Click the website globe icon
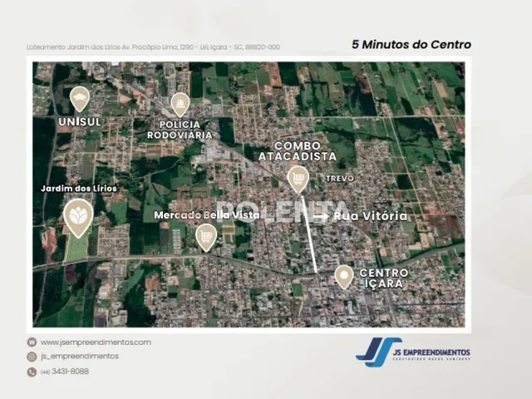The height and width of the screenshot is (399, 532). click(x=32, y=342)
